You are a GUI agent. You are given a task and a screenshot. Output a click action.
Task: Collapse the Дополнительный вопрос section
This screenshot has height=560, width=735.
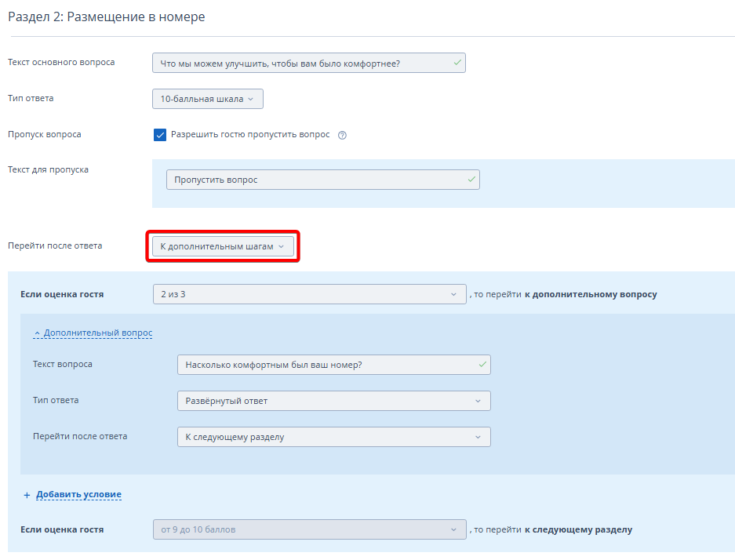pyautogui.click(x=97, y=333)
